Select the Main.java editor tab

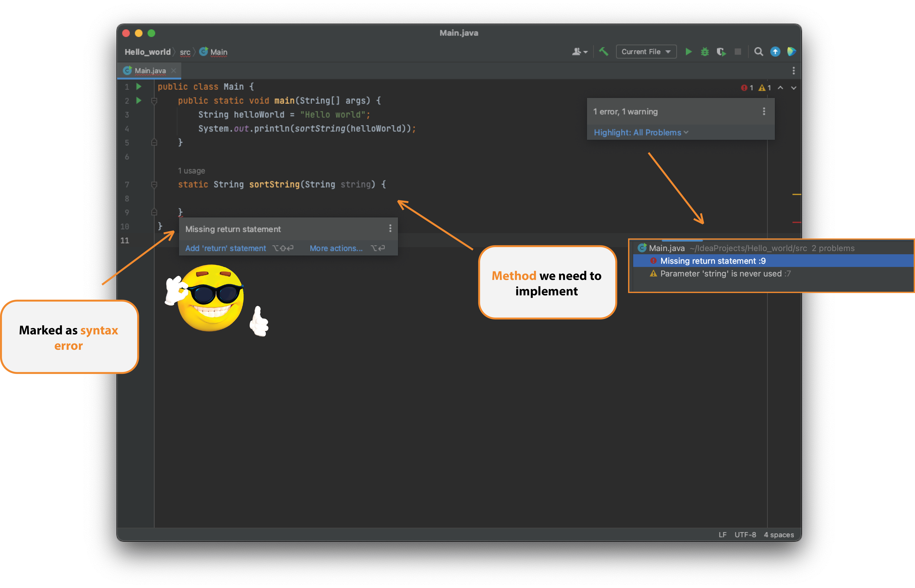[x=150, y=71]
